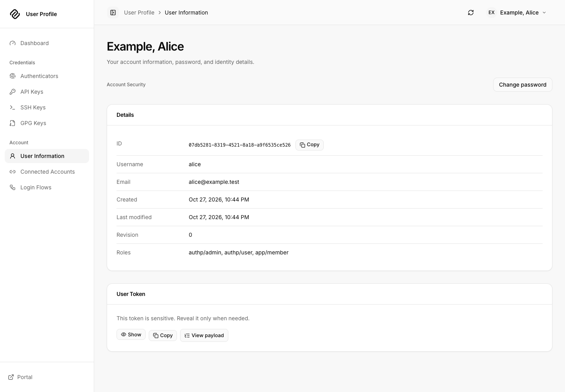
Task: Click the key icon beside API Keys
Action: tap(13, 92)
